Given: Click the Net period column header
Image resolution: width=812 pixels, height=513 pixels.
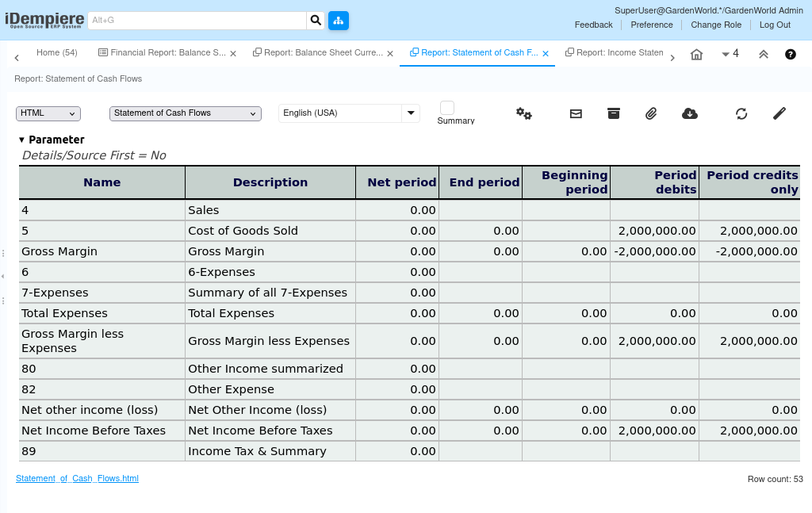Looking at the screenshot, I should point(398,182).
